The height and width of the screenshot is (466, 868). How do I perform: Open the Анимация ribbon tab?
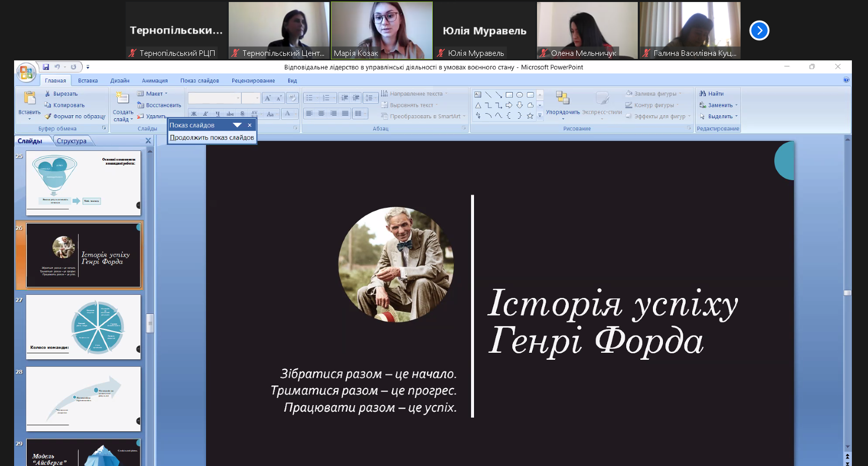[155, 81]
